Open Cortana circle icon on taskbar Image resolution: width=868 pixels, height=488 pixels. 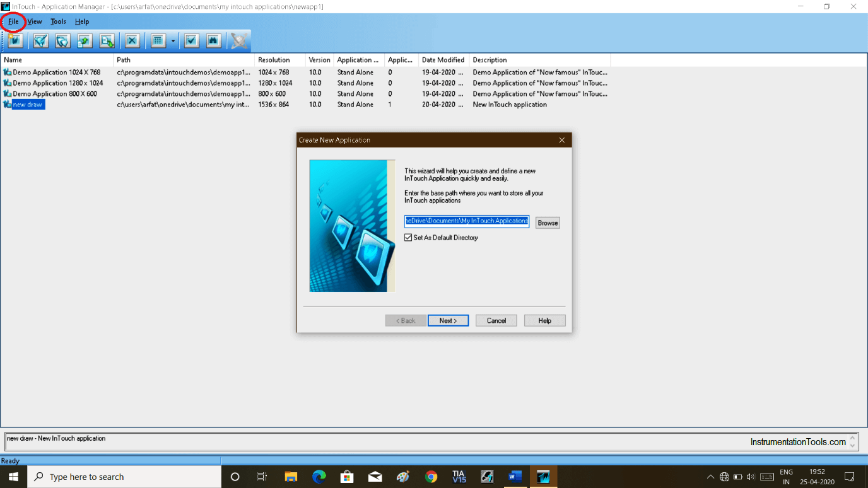[235, 477]
